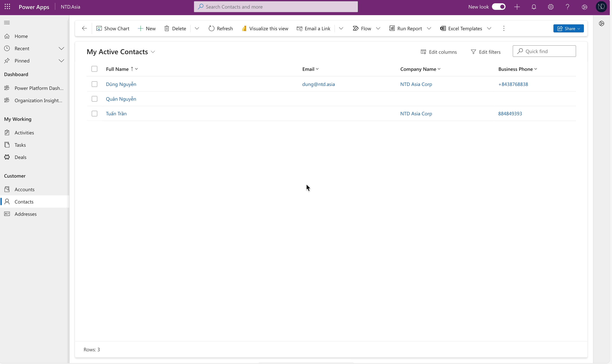Open the Excel Templates dropdown arrow

[x=489, y=29]
